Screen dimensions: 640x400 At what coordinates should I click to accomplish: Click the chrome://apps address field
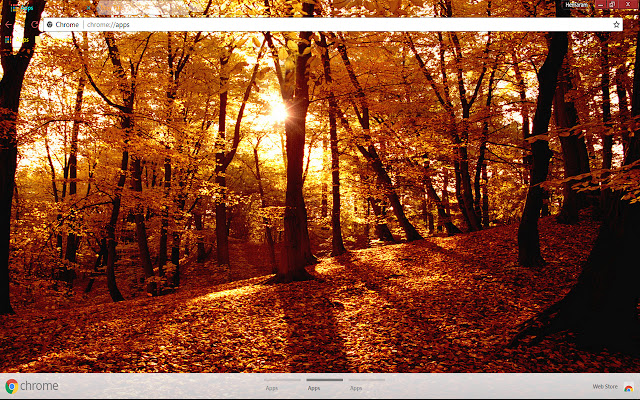[333, 24]
